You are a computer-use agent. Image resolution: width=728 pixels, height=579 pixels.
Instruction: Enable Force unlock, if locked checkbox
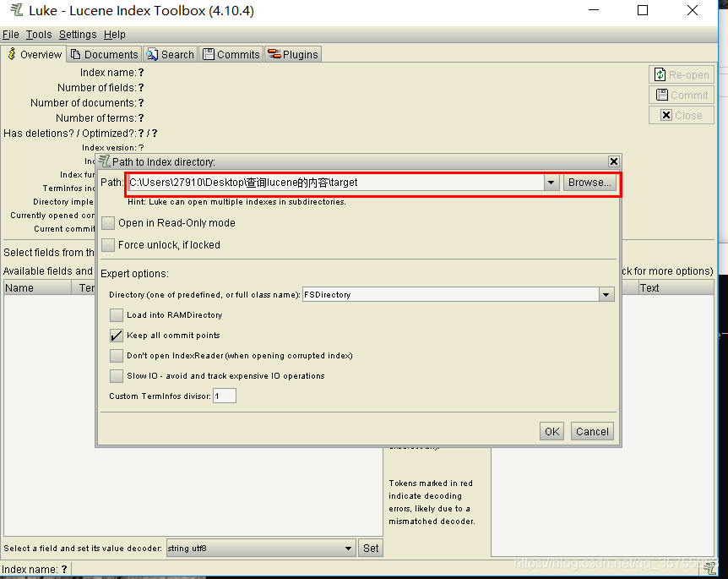pos(108,245)
